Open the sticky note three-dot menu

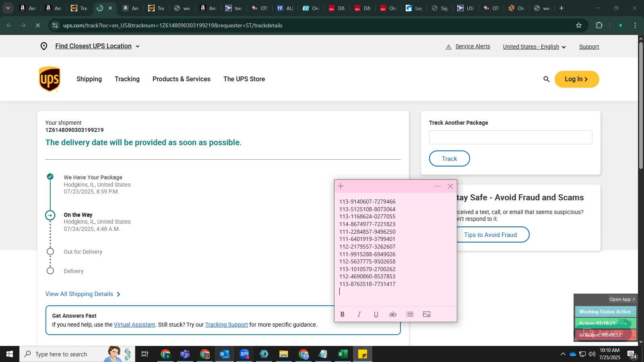point(438,186)
